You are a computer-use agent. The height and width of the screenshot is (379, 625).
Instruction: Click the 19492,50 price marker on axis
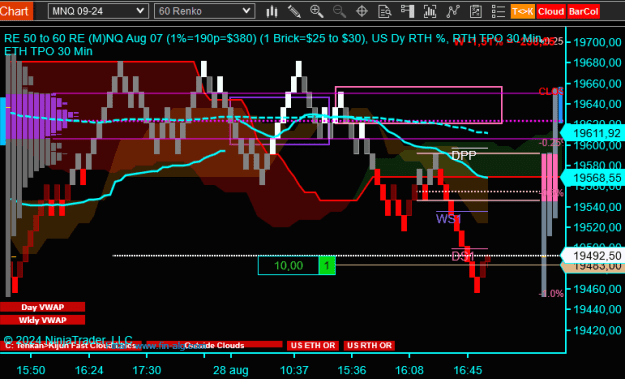[593, 255]
